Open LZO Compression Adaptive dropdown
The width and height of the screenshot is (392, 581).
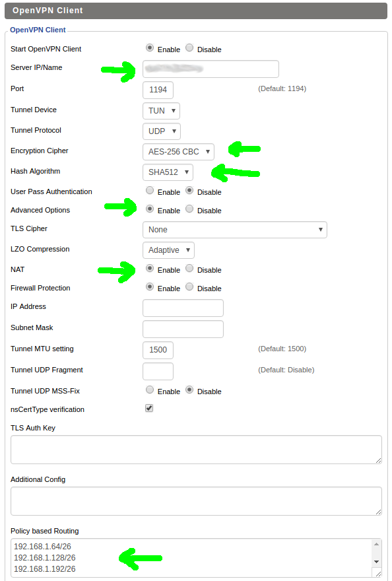pyautogui.click(x=168, y=250)
